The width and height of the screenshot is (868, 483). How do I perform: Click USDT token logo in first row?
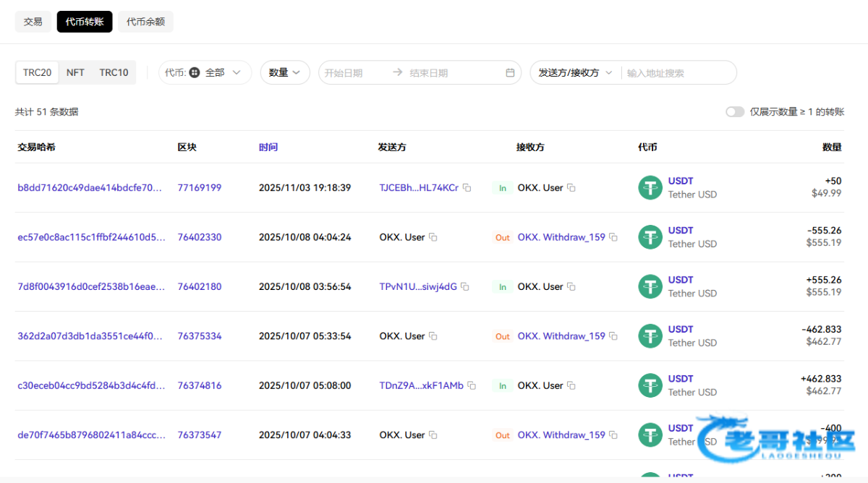point(650,188)
